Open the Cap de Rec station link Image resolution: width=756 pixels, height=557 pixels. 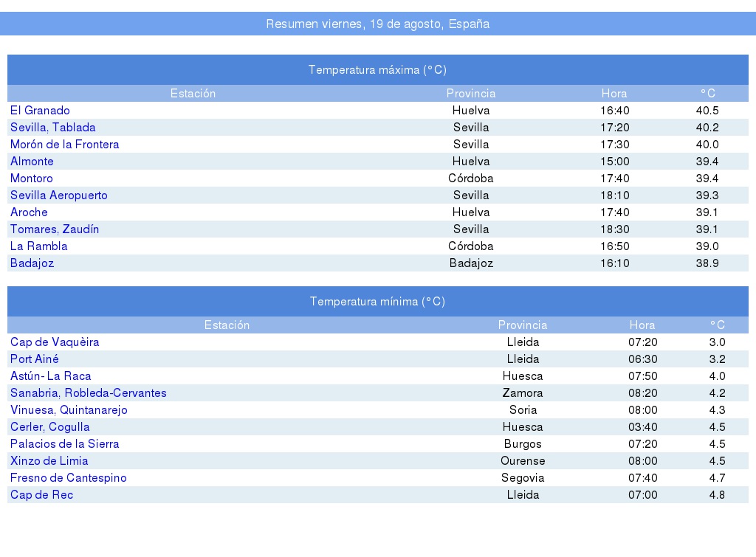[x=41, y=495]
